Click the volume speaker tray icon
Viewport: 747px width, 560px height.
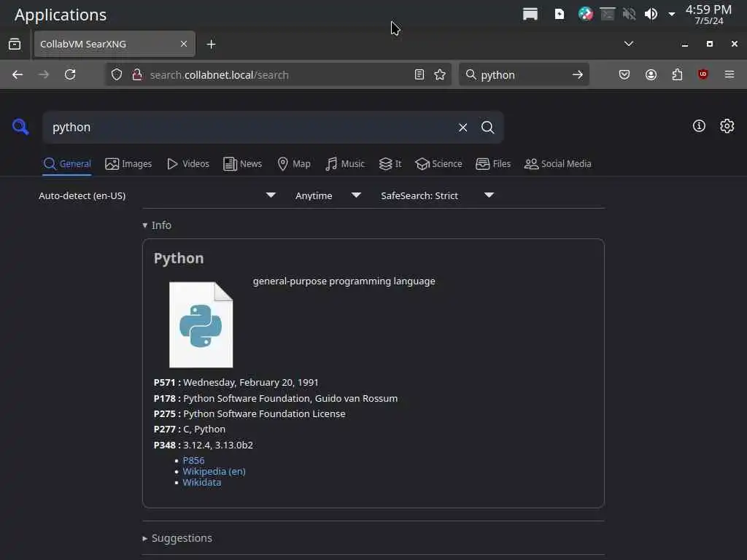[651, 15]
